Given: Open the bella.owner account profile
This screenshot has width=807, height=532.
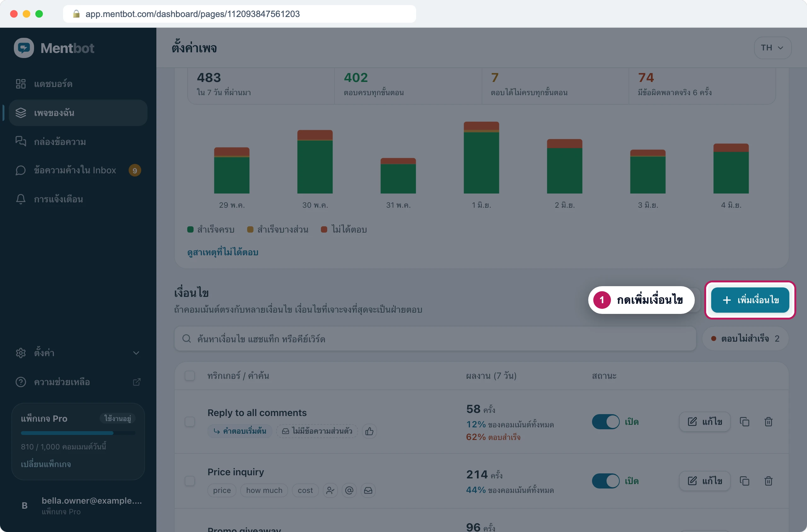Looking at the screenshot, I should 78,506.
